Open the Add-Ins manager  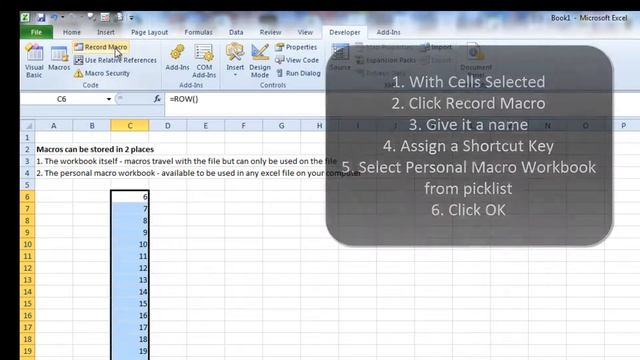[177, 58]
